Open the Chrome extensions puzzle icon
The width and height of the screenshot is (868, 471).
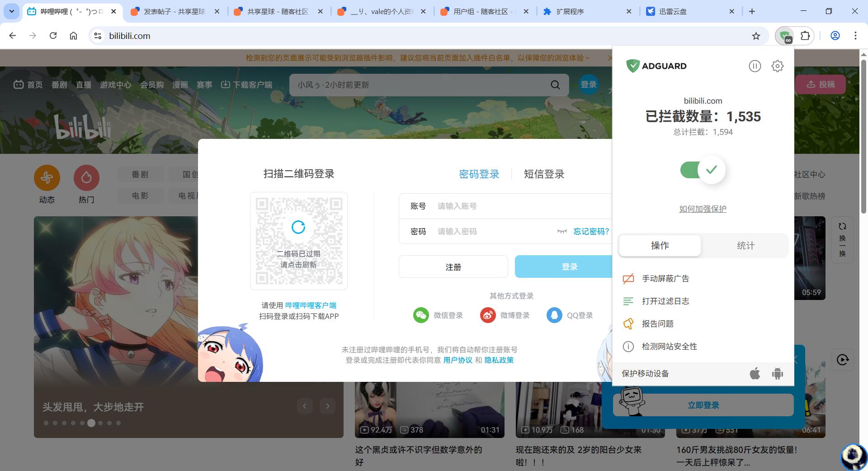click(x=805, y=36)
